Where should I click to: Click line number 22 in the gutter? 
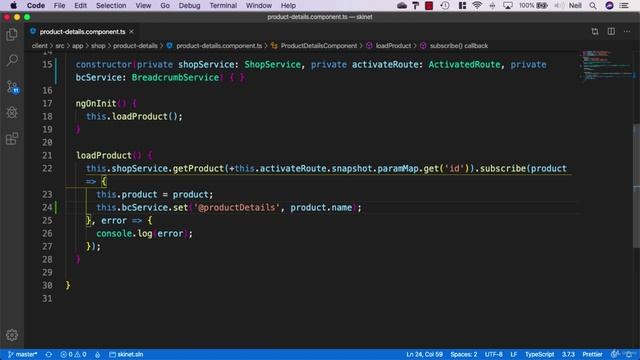point(47,168)
